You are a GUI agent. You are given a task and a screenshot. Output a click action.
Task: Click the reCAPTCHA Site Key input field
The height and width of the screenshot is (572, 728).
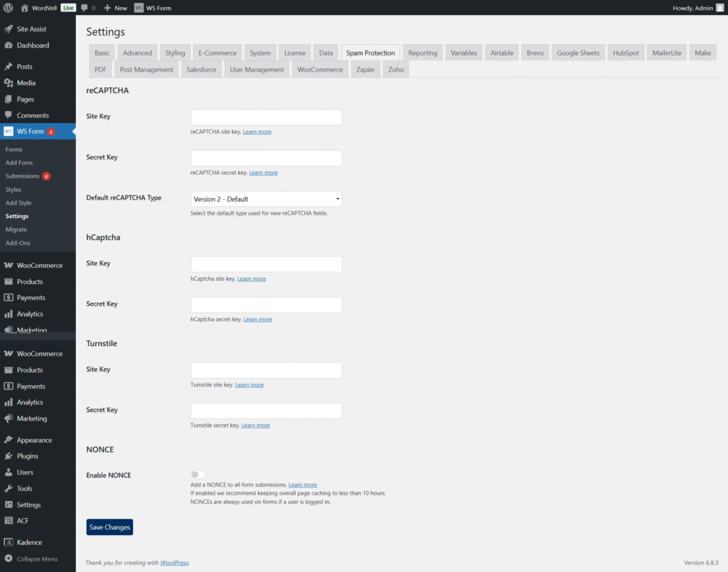(x=266, y=117)
